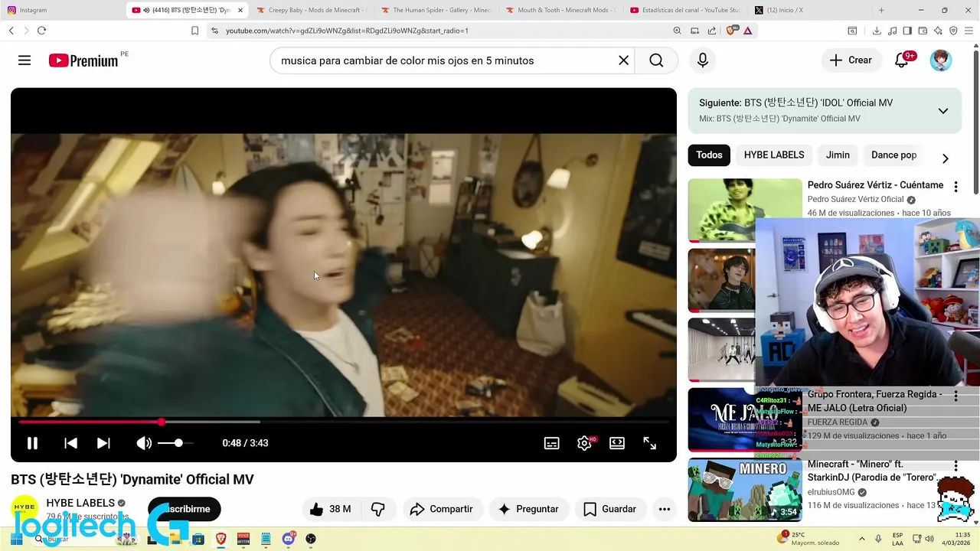Open the notifications bell
980x551 pixels.
click(x=902, y=60)
